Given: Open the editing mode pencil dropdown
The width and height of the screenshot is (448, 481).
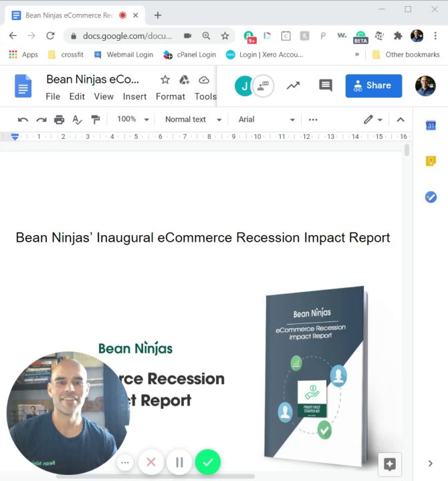Looking at the screenshot, I should pyautogui.click(x=372, y=120).
